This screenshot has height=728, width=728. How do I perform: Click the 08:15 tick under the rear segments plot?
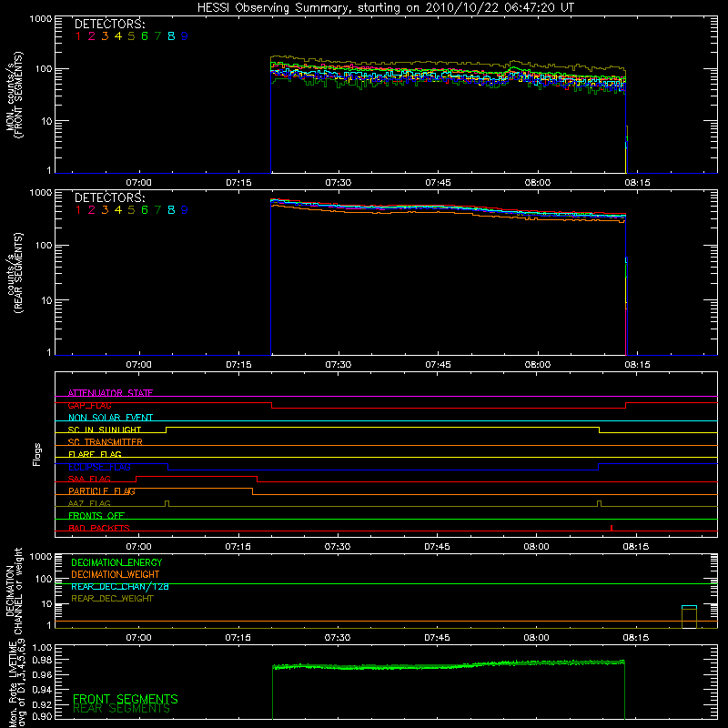pos(637,365)
